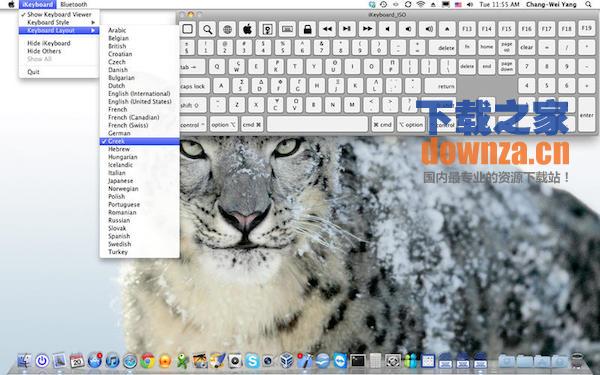Open iCal calendar from the Dock
600x375 pixels.
[77, 360]
